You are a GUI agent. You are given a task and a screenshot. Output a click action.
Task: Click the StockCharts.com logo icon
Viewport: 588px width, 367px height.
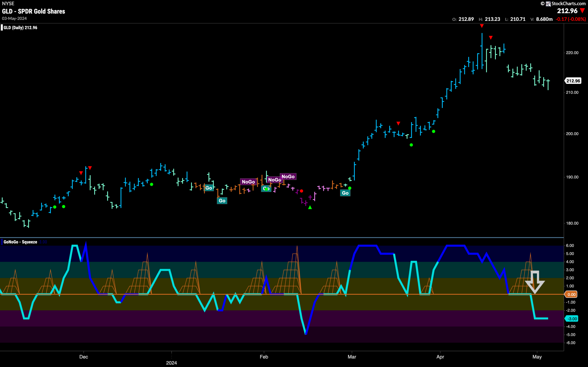click(548, 4)
